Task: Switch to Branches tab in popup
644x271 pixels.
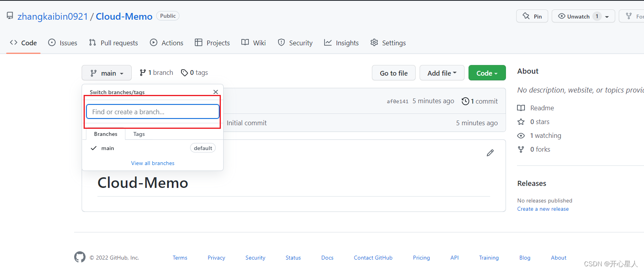Action: click(106, 134)
